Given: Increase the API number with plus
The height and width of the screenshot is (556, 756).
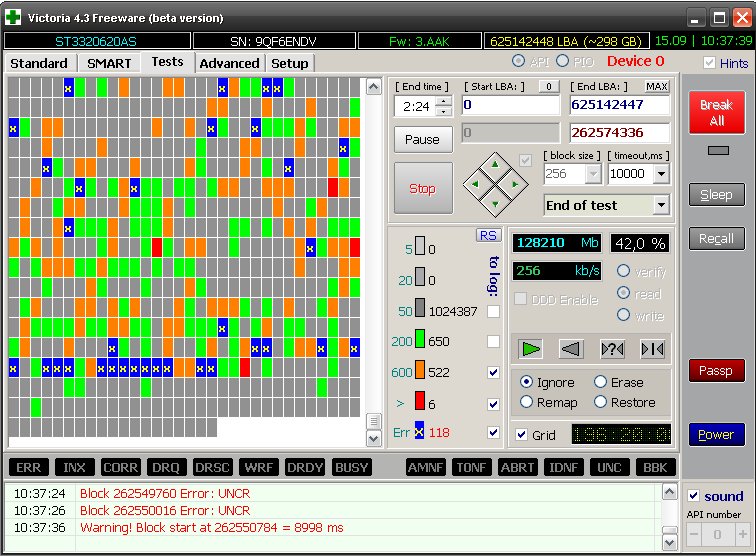Looking at the screenshot, I should [742, 534].
